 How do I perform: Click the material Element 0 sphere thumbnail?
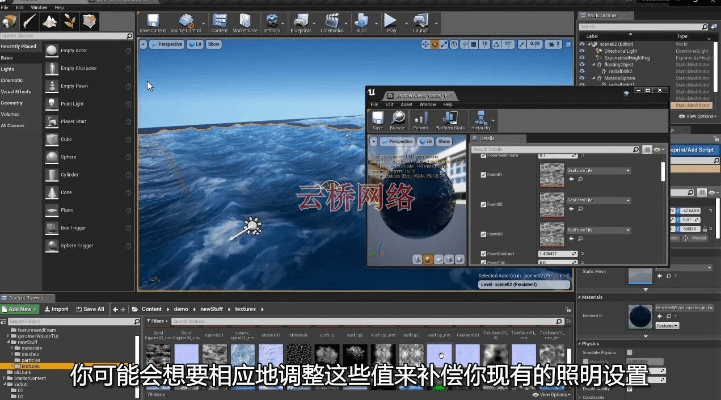point(640,316)
